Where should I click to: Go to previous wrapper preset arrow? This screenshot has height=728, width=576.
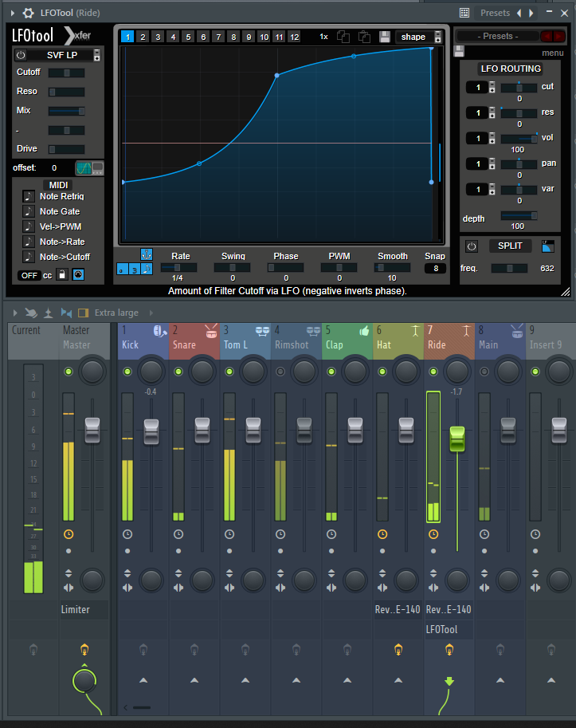click(x=519, y=13)
